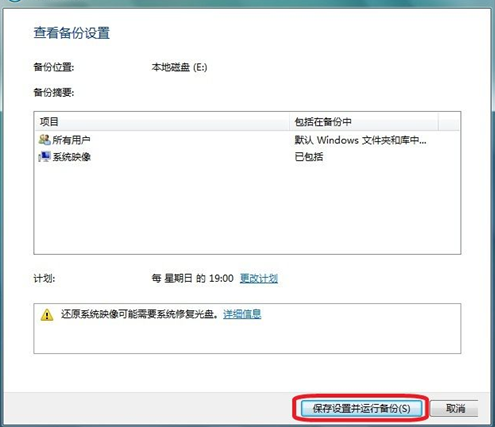This screenshot has height=427, width=495.
Task: Click the 备份摘要: label
Action: (x=54, y=93)
